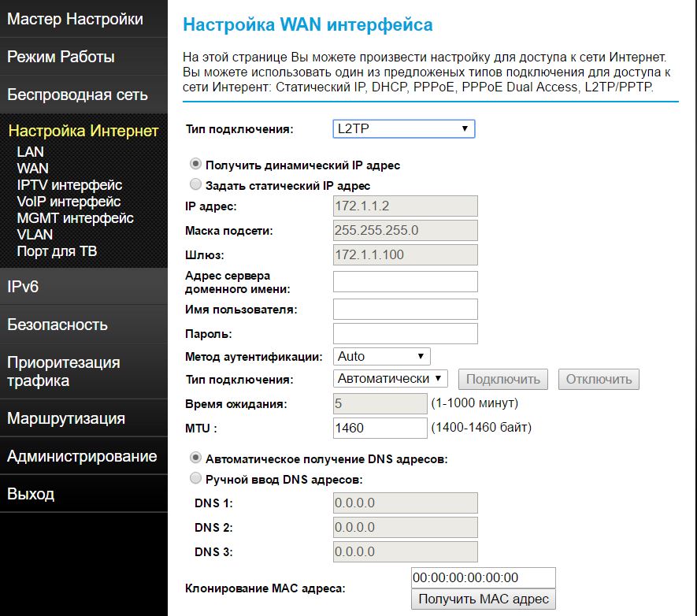Open Режим Работы section
This screenshot has height=616, width=697.
click(61, 57)
